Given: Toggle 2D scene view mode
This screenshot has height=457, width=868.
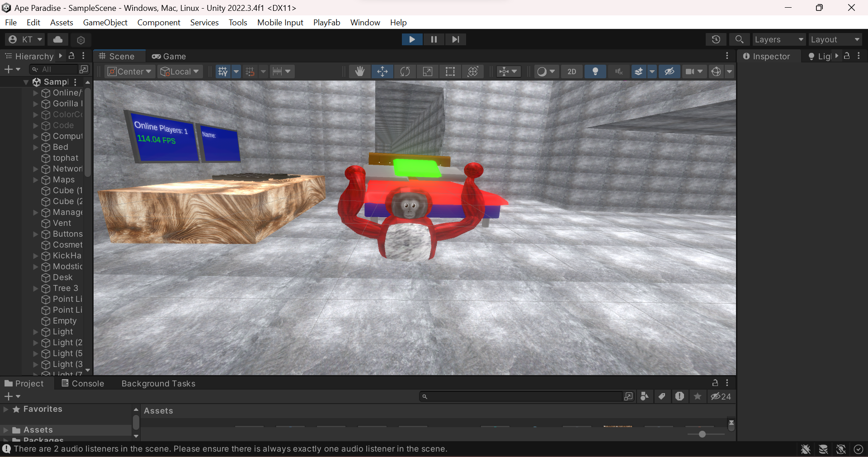Looking at the screenshot, I should tap(572, 71).
